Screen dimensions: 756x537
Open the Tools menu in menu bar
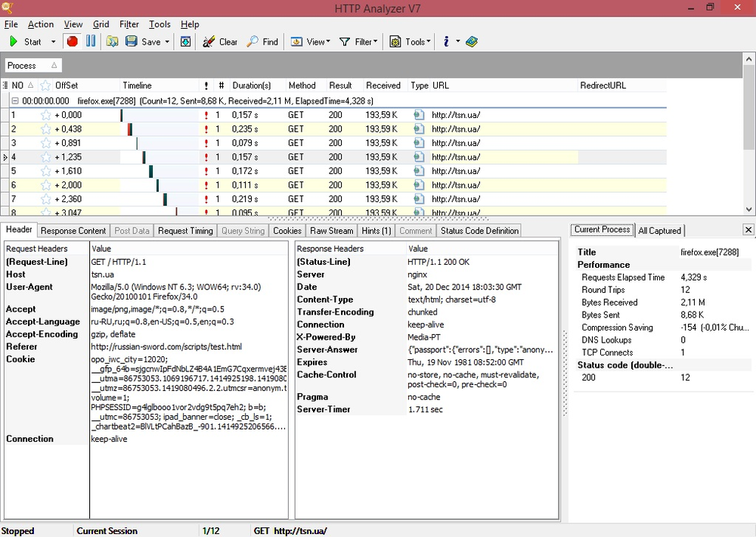click(160, 24)
